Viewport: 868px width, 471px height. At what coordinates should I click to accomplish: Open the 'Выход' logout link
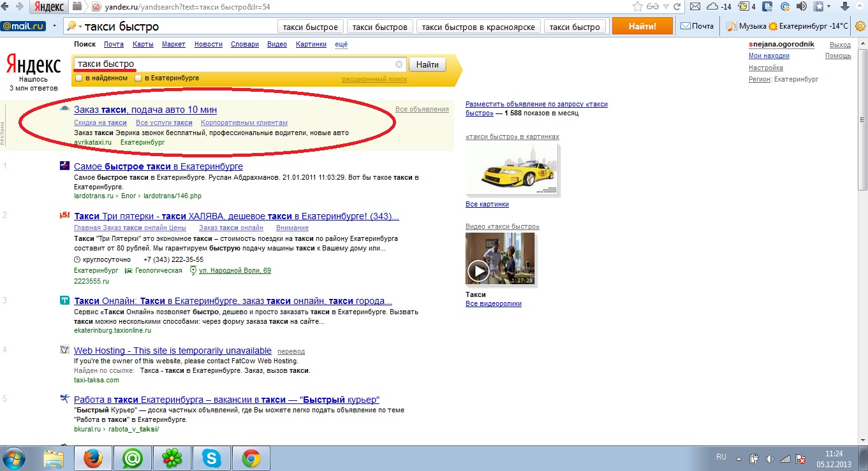coord(840,45)
